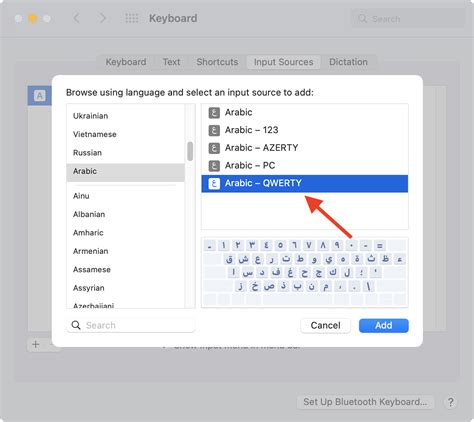Image resolution: width=474 pixels, height=422 pixels.
Task: Click the System Preferences search field
Action: 408,19
